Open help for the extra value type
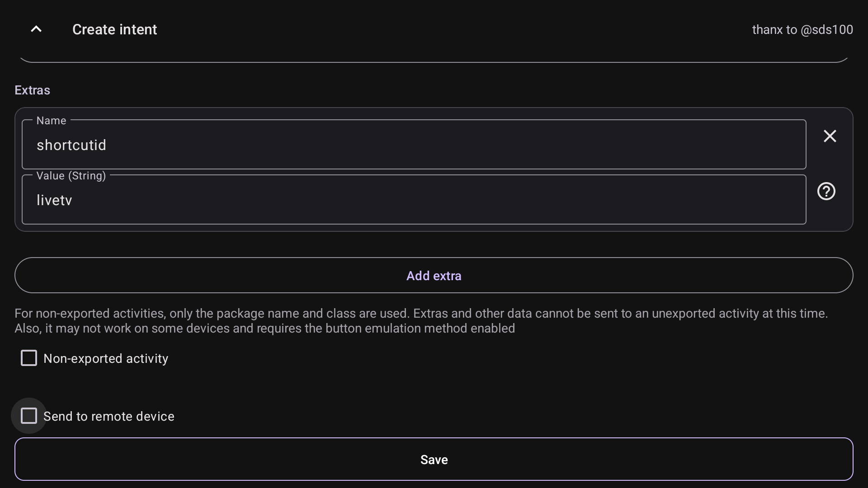Screen dimensions: 868x488 [826, 191]
